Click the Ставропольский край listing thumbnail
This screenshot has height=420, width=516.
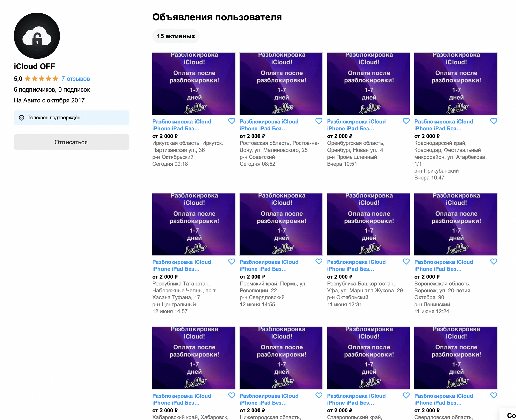coord(368,358)
